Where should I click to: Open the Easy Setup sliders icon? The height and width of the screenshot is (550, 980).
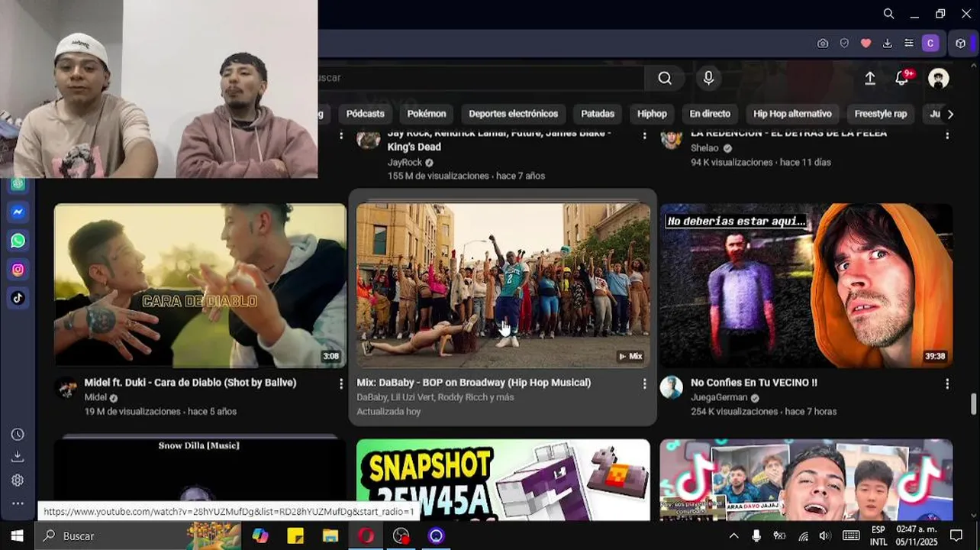pyautogui.click(x=908, y=44)
